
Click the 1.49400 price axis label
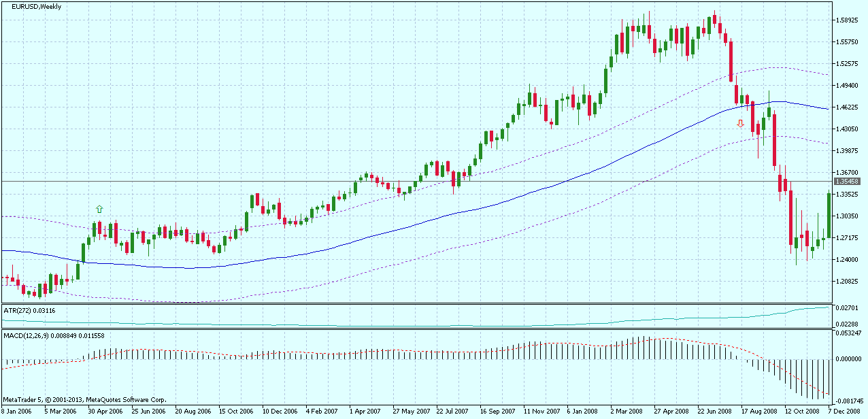pos(848,86)
